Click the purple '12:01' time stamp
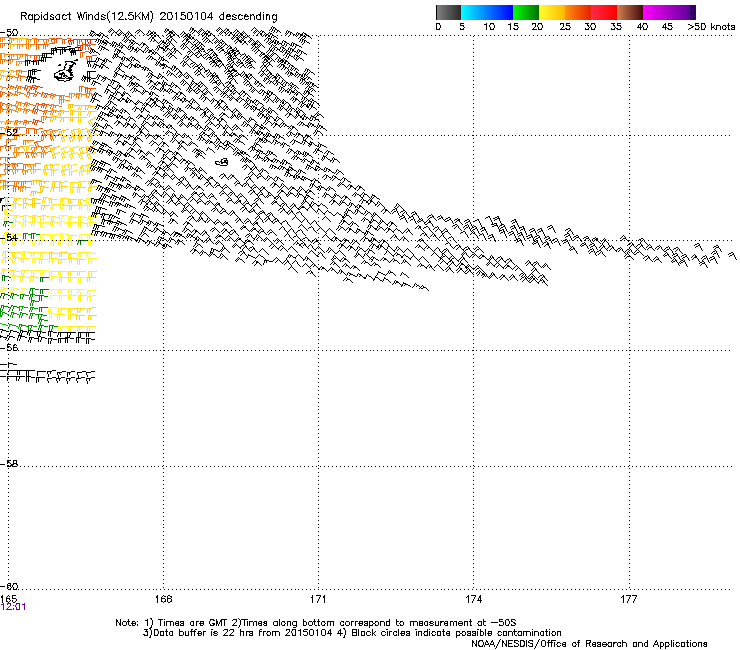Viewport: 740px width, 650px height. pyautogui.click(x=13, y=607)
